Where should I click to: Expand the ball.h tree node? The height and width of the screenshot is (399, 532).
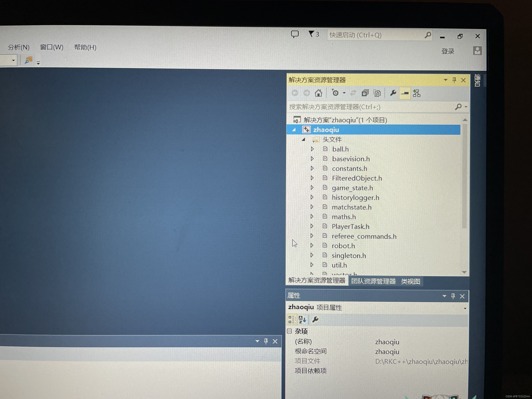312,149
